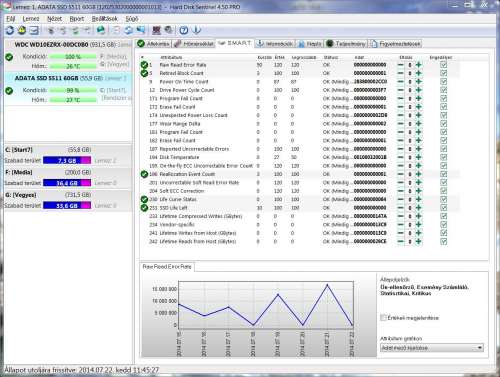Open the Fájl menu
Screen dimensions: 500x377
pyautogui.click(x=11, y=19)
